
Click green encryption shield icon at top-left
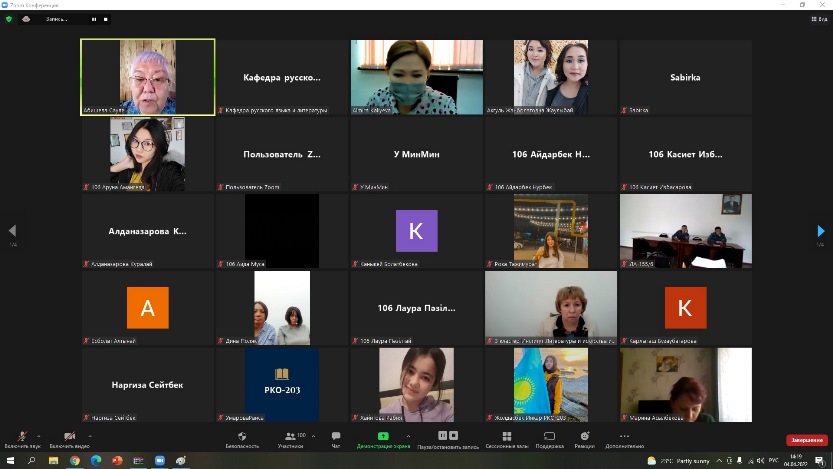[x=10, y=18]
